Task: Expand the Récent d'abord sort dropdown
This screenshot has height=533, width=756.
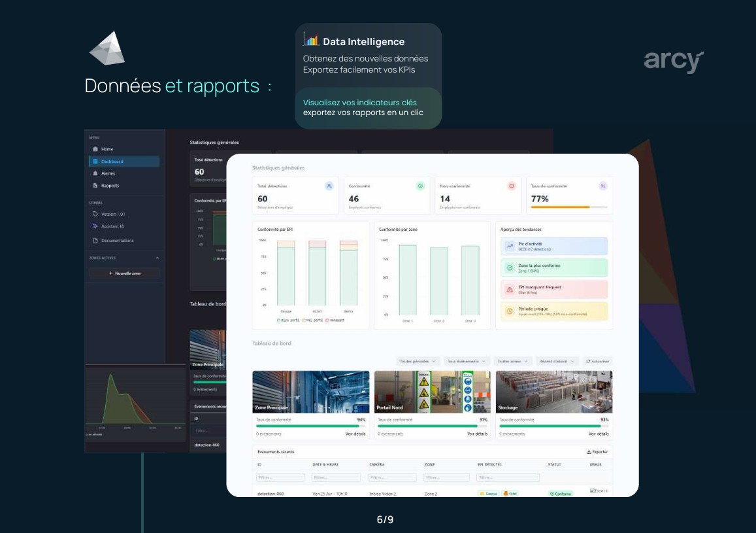Action: [x=557, y=361]
